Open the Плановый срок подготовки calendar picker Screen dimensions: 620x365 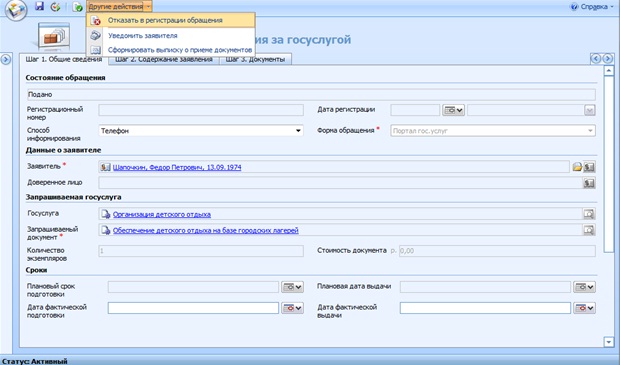pos(293,287)
